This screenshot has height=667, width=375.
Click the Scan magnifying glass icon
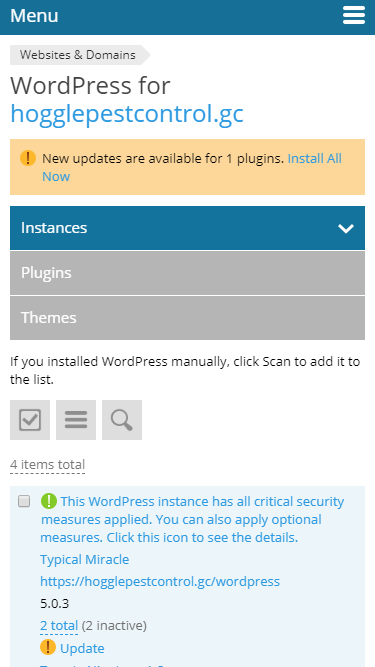coord(122,420)
